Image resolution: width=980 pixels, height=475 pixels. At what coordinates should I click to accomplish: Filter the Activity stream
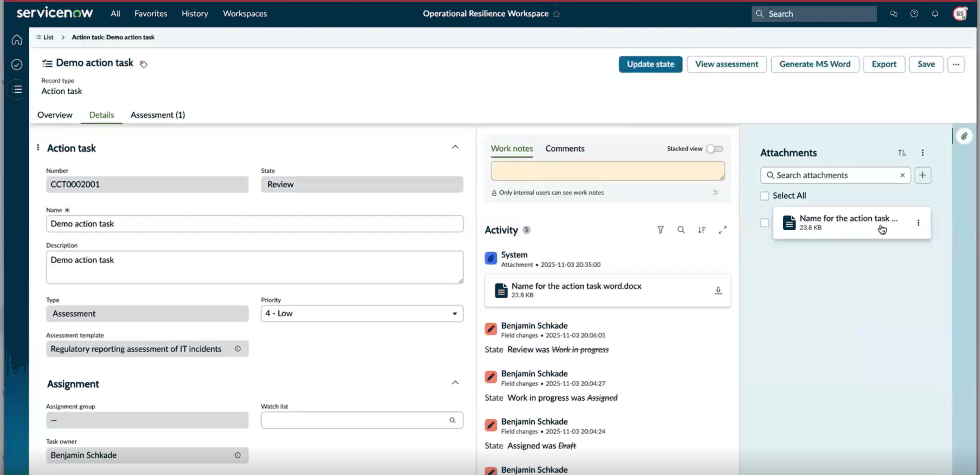coord(660,230)
